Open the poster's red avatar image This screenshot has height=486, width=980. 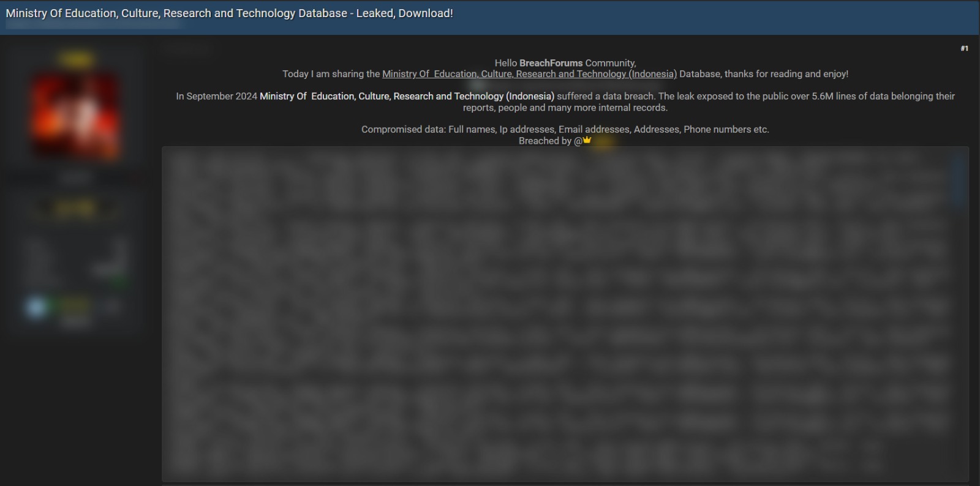tap(76, 116)
